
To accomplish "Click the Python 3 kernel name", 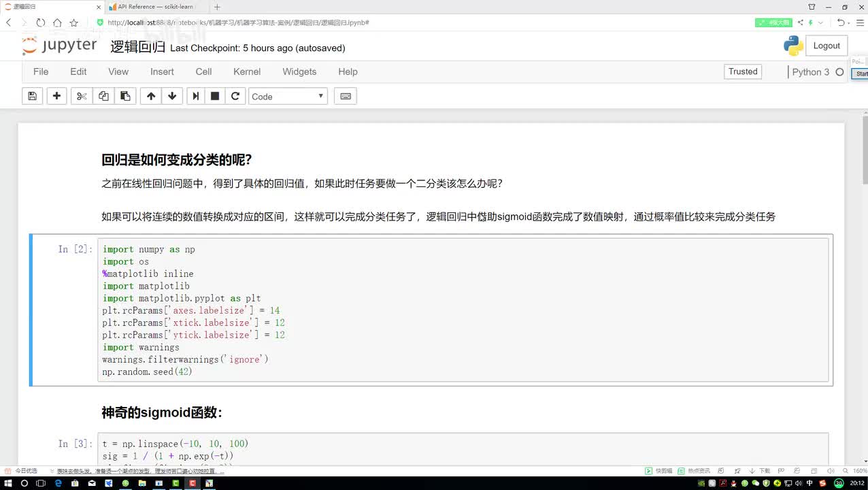I will [810, 72].
